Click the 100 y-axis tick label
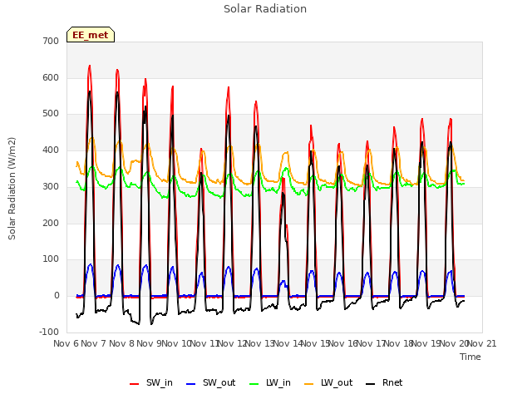The height and width of the screenshot is (399, 532). (x=51, y=259)
